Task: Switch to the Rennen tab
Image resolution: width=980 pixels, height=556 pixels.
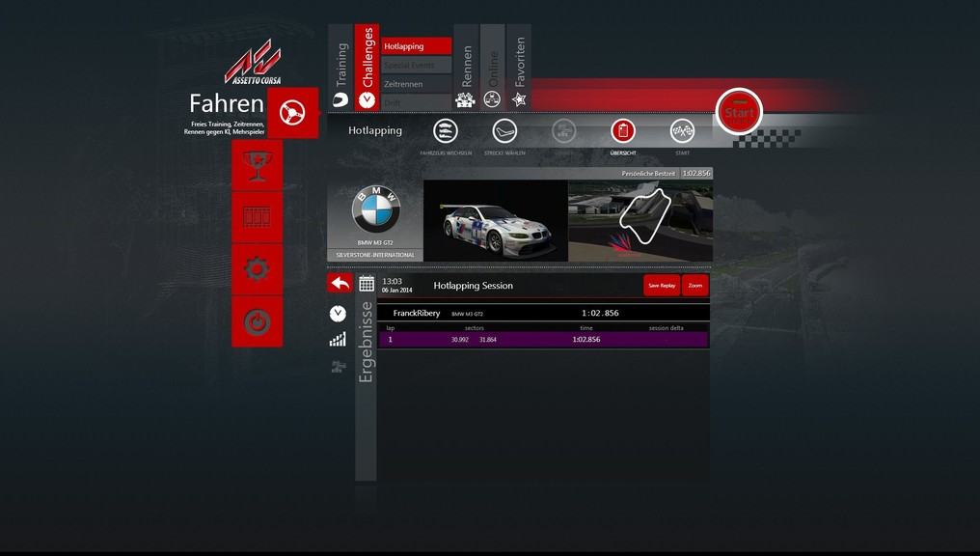Action: (466, 68)
